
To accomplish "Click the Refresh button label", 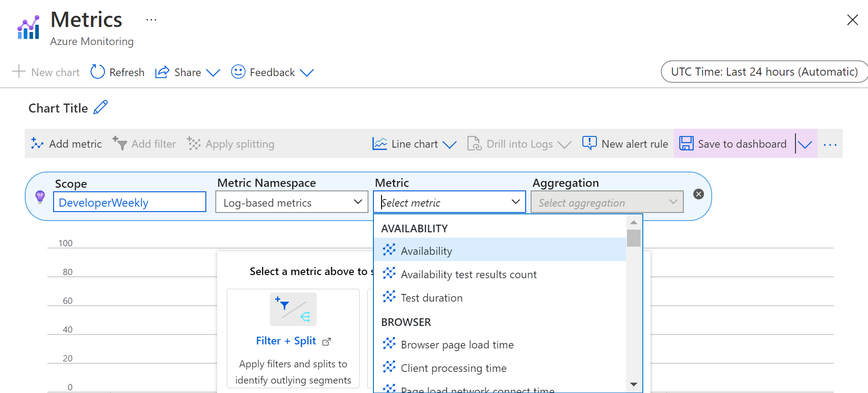I will [127, 72].
